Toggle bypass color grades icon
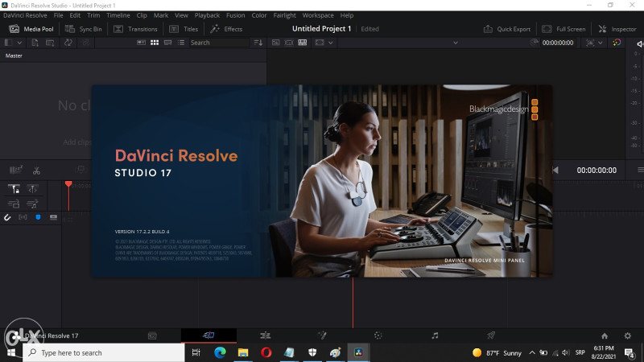Viewport: 644px width, 362px height. click(617, 43)
